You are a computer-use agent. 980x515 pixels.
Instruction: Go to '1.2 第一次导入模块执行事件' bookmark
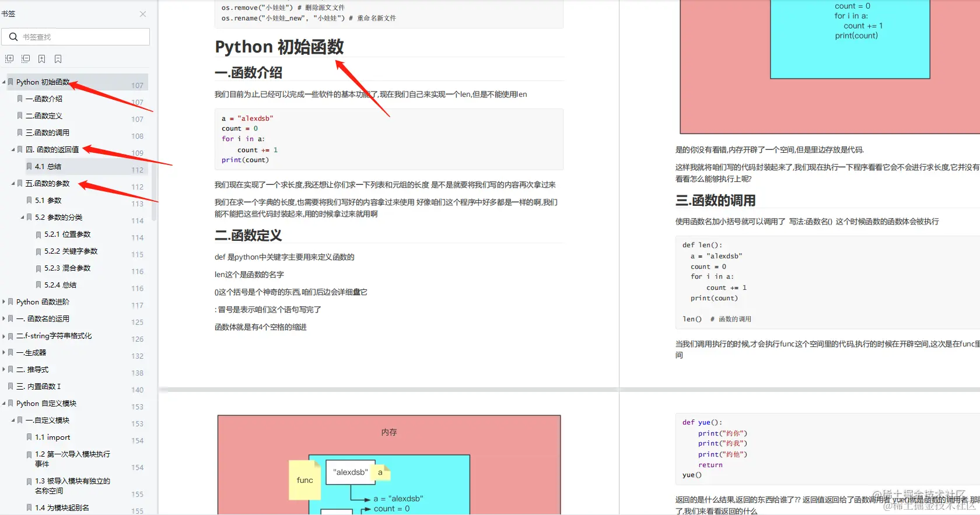(x=72, y=459)
